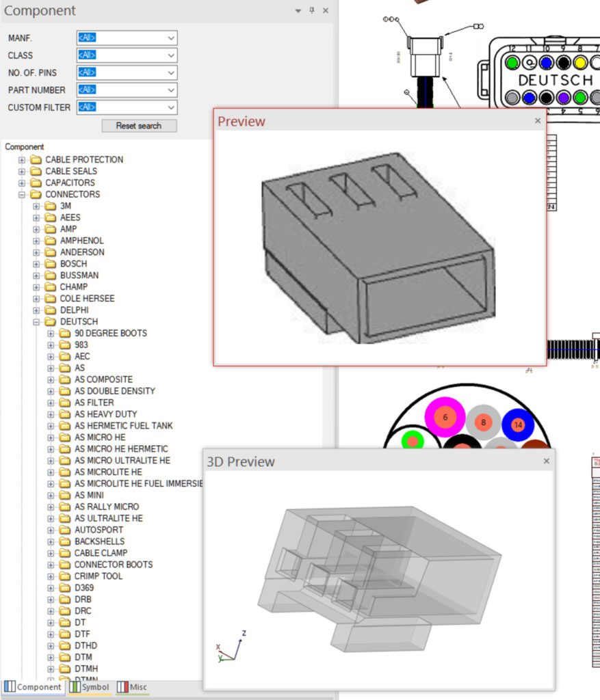Screen dimensions: 600x700
Task: Open the Component panel options arrow
Action: click(x=298, y=11)
